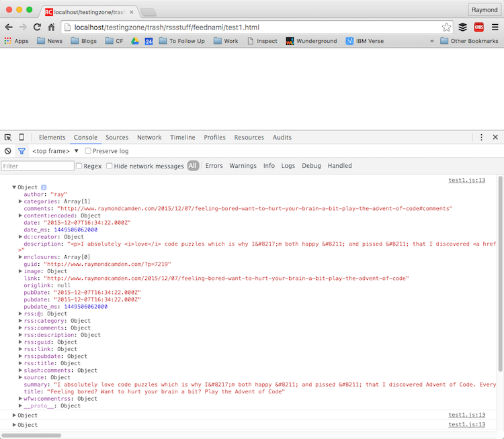
Task: Open the top frame context dropdown
Action: (x=55, y=151)
